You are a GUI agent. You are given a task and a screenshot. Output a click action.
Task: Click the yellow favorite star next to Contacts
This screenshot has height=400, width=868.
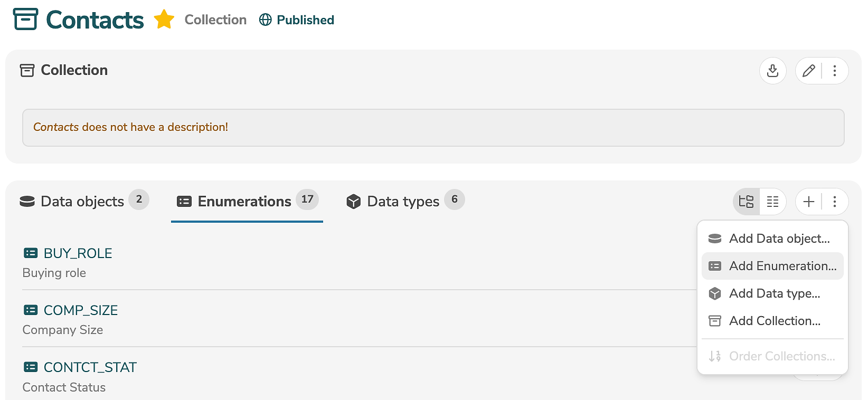coord(164,20)
